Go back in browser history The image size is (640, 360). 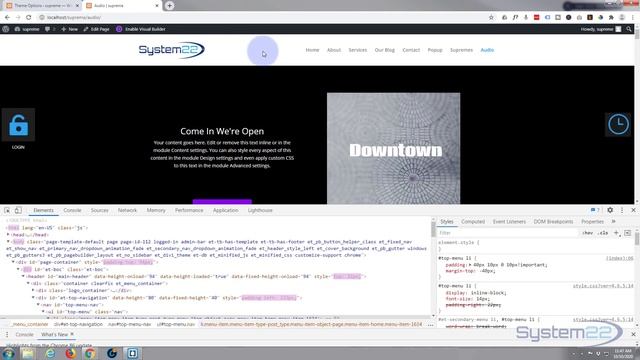click(7, 17)
